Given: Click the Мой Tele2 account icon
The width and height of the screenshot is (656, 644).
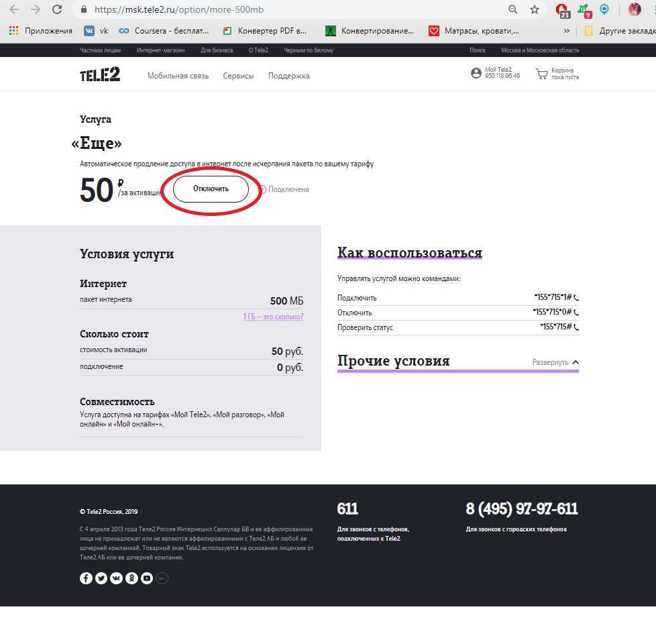Looking at the screenshot, I should click(x=476, y=74).
